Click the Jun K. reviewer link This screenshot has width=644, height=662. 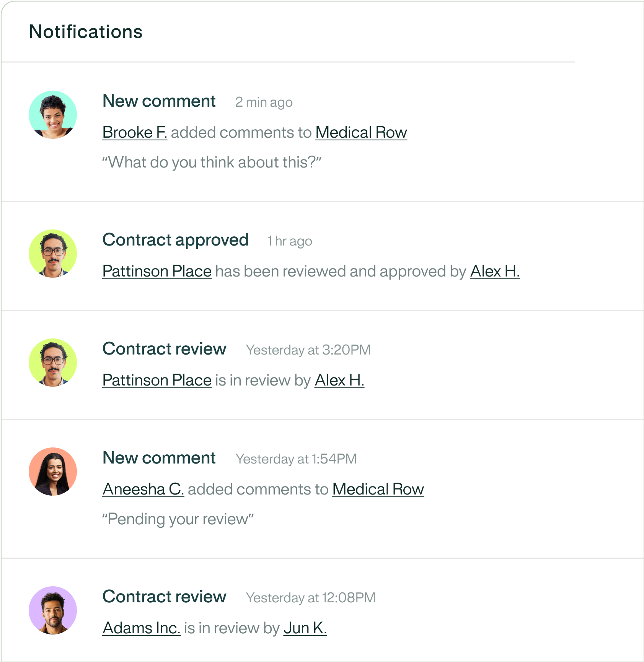305,628
